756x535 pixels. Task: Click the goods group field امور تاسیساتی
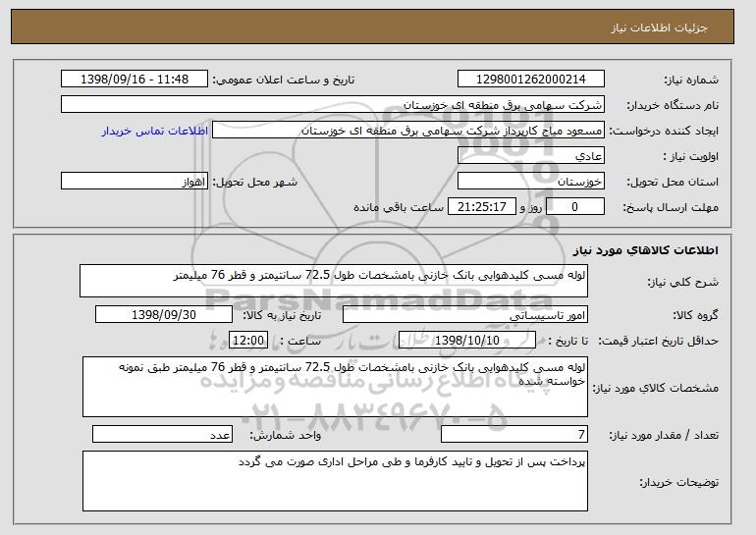[465, 315]
